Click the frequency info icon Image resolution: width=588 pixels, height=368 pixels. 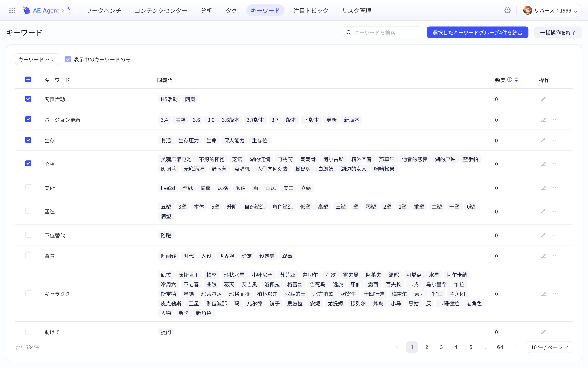(510, 80)
